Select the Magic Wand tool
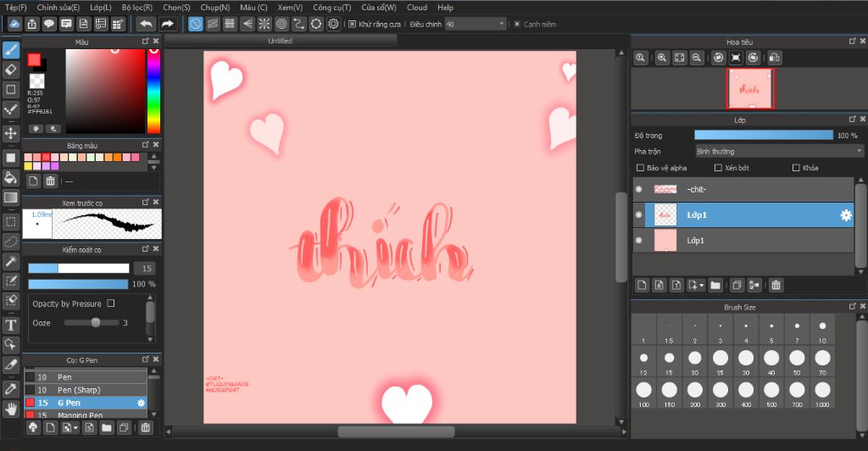The width and height of the screenshot is (868, 451). coord(11,263)
